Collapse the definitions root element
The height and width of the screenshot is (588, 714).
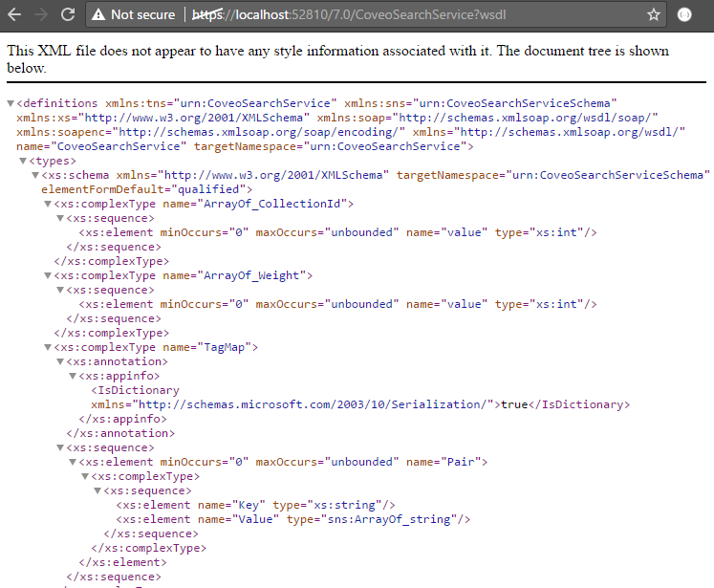(x=11, y=103)
